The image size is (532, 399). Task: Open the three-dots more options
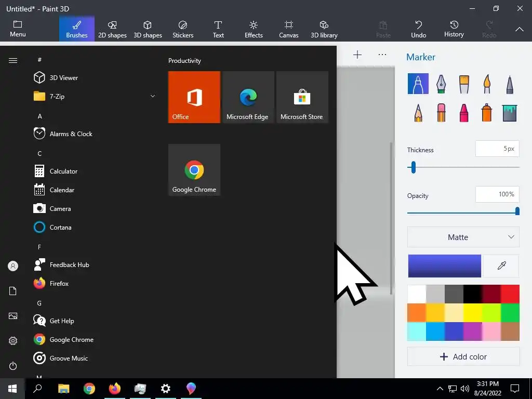pyautogui.click(x=382, y=55)
